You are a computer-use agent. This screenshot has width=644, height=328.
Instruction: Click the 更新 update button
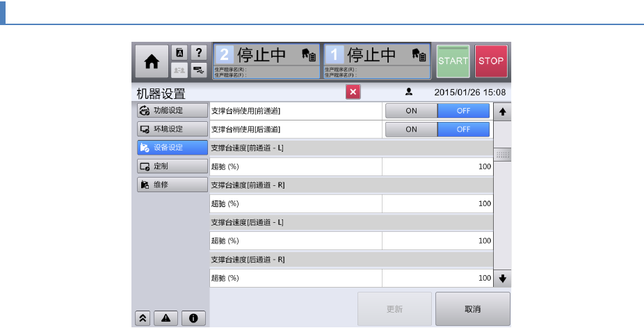tap(395, 309)
